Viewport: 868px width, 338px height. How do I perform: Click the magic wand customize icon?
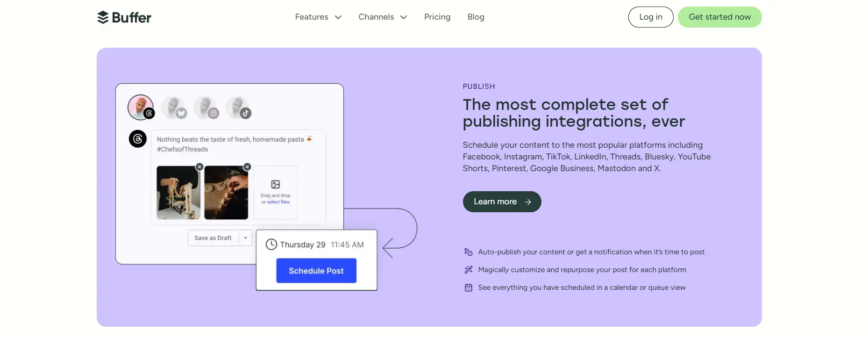tap(468, 270)
